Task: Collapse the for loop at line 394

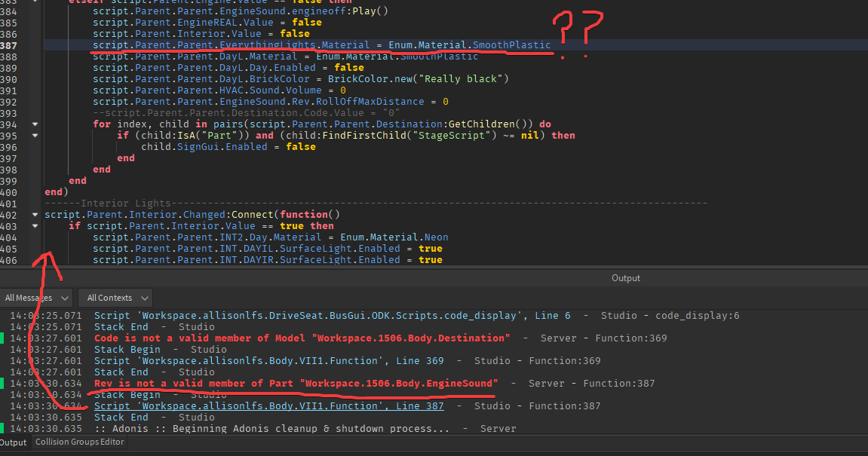Action: (33, 124)
